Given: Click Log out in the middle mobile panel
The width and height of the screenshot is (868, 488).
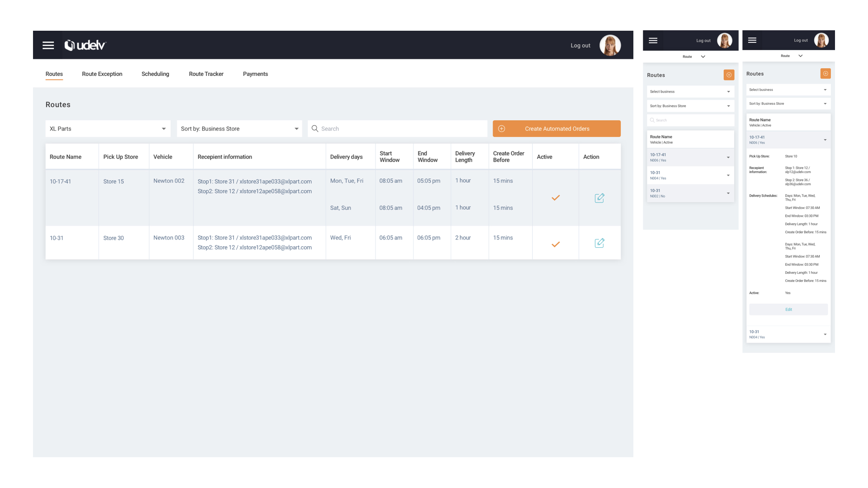Looking at the screenshot, I should coord(703,41).
